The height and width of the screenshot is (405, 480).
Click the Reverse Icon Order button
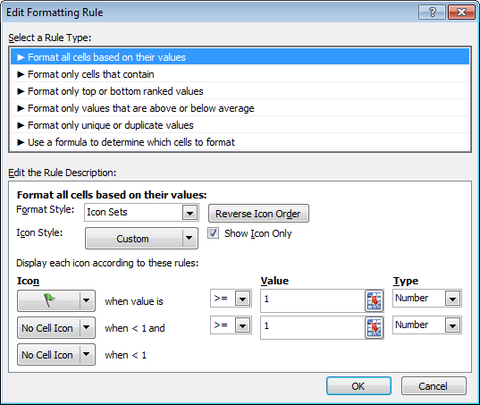click(258, 213)
